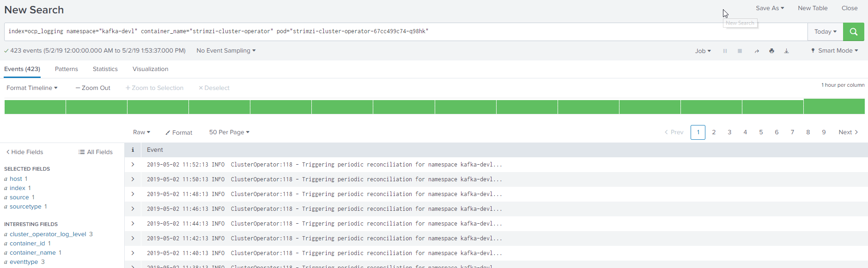Change the 50 Per Page setting
The image size is (868, 268).
229,132
